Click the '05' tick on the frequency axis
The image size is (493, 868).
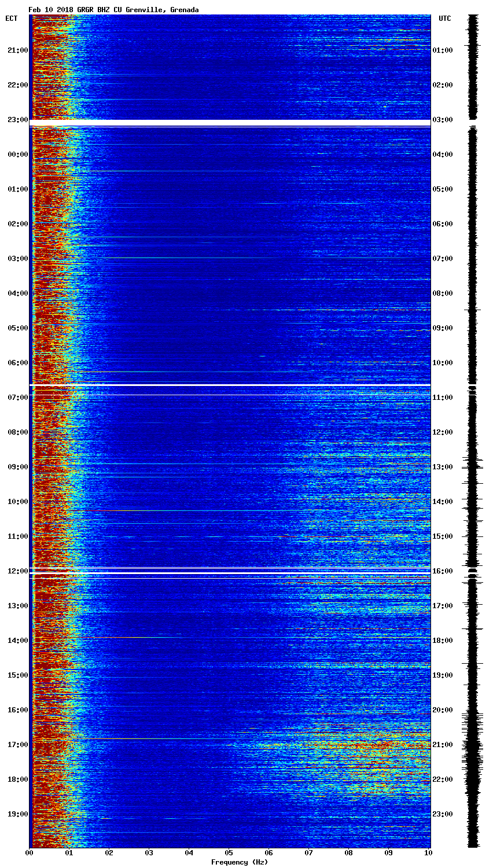click(229, 853)
